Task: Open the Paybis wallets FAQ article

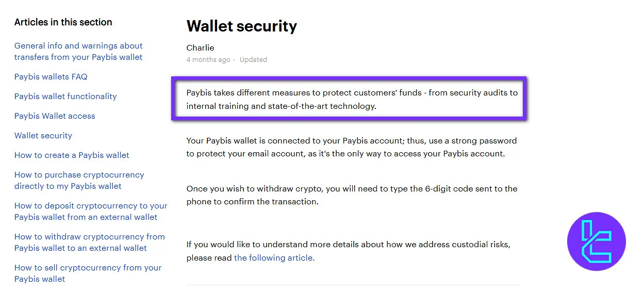Action: (51, 77)
